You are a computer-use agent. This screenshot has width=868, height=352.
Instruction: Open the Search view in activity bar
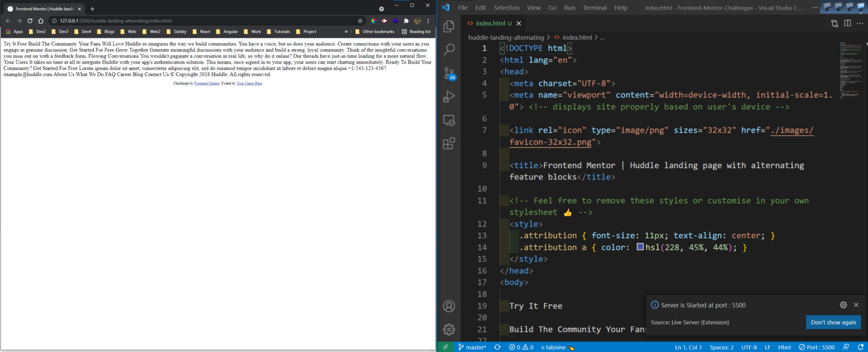point(449,50)
